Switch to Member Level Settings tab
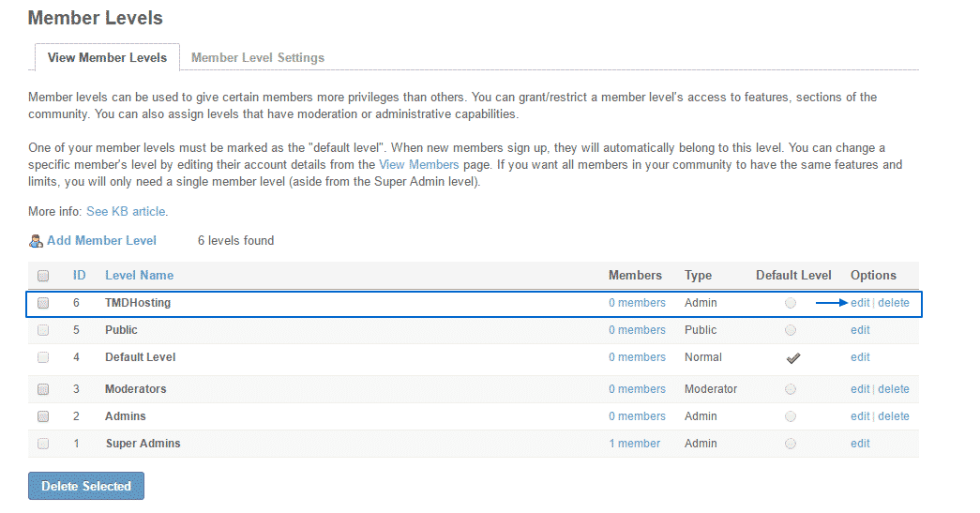The width and height of the screenshot is (980, 513). (x=258, y=58)
